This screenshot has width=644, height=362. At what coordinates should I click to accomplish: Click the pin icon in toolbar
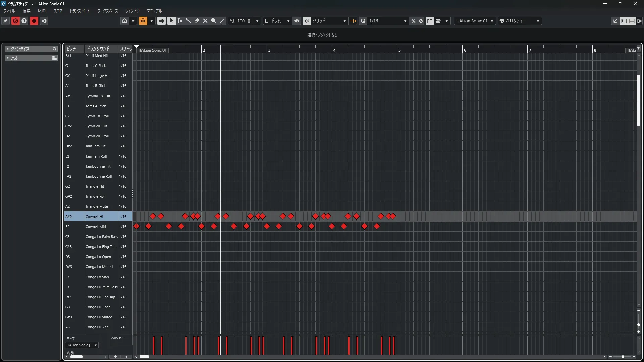pyautogui.click(x=6, y=21)
